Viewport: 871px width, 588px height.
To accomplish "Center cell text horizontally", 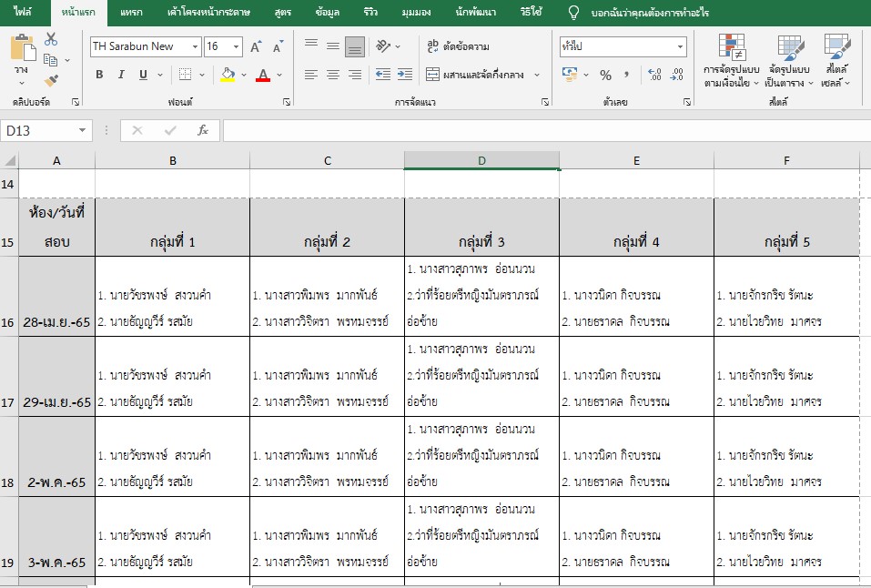I will 333,75.
